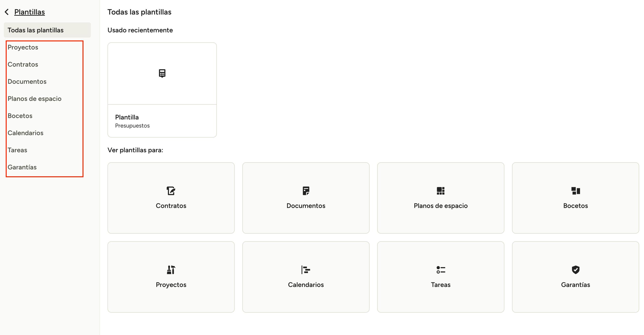The image size is (644, 335).
Task: Go back using the left chevron arrow
Action: point(7,12)
